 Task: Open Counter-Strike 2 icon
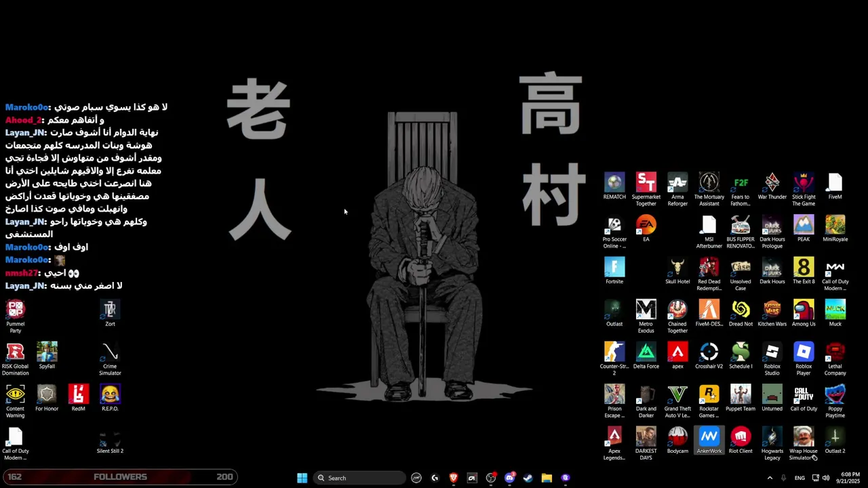(x=614, y=359)
